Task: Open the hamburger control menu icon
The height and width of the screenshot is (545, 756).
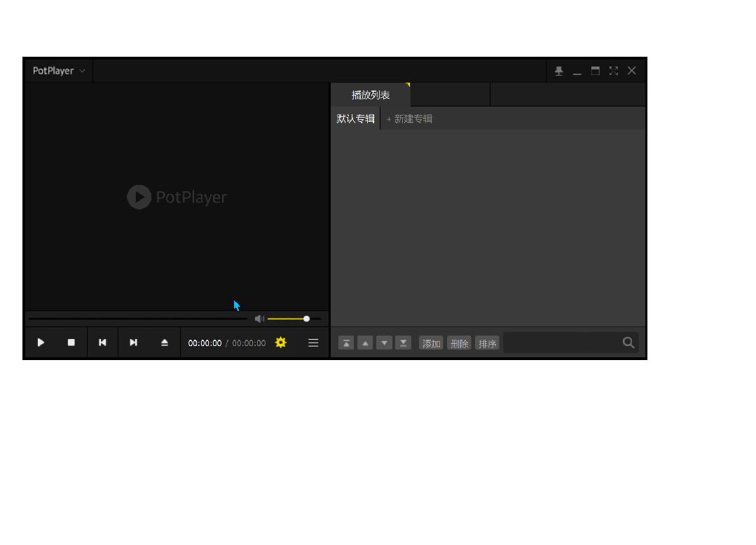Action: (312, 343)
